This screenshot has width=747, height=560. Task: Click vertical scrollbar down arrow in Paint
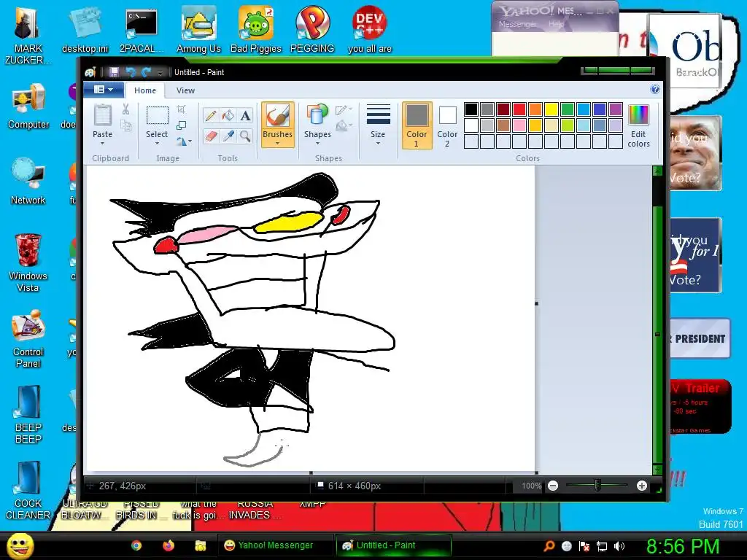657,469
